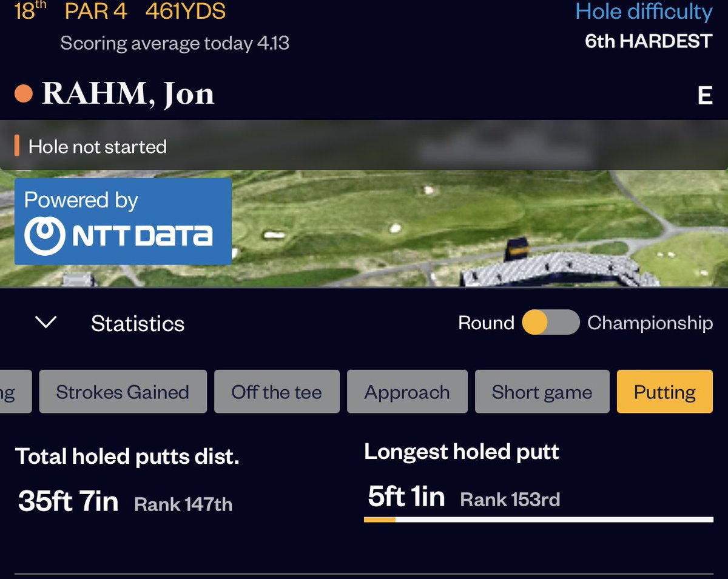Click the PAR 4 text
728x579 pixels.
[96, 11]
